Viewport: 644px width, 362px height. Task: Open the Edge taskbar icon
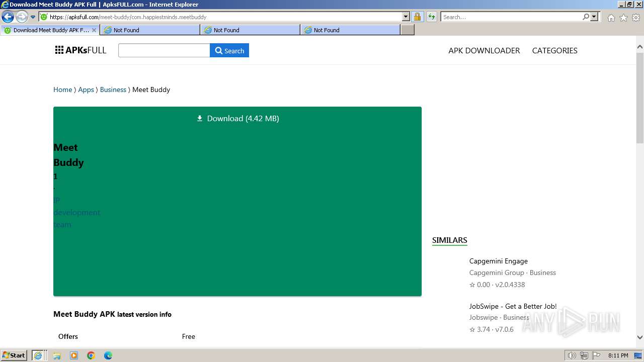point(108,355)
